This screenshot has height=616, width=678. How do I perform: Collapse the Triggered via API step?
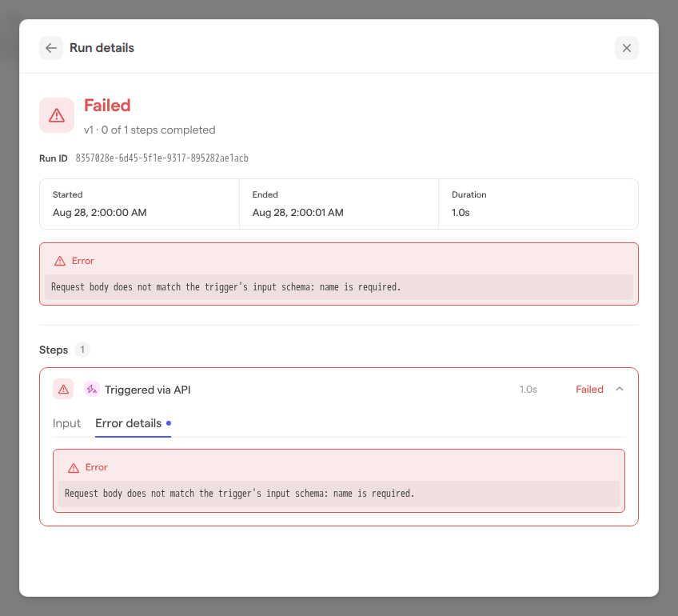pyautogui.click(x=620, y=390)
